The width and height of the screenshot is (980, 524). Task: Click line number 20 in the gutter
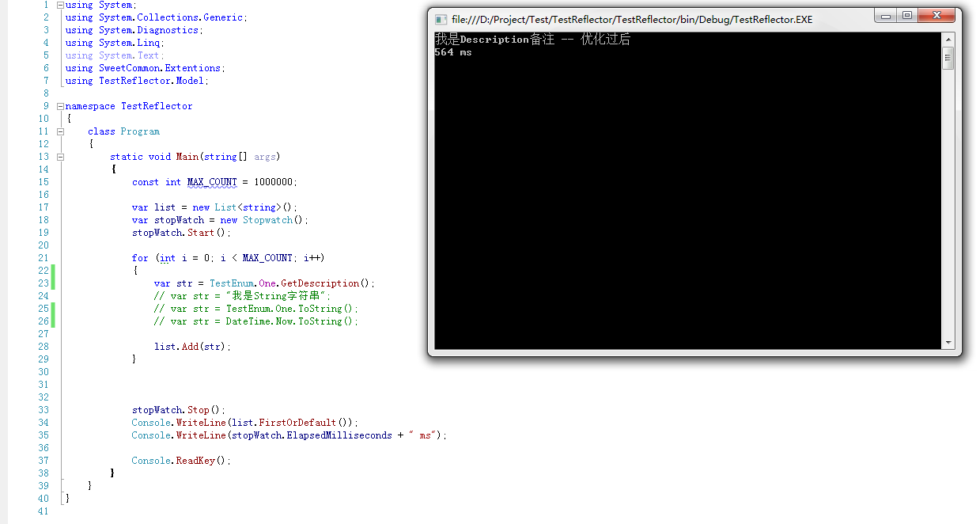(44, 245)
